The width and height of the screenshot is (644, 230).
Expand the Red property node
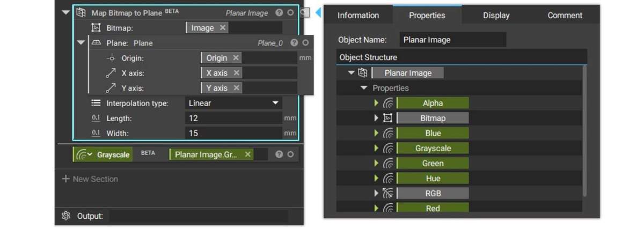pyautogui.click(x=377, y=208)
